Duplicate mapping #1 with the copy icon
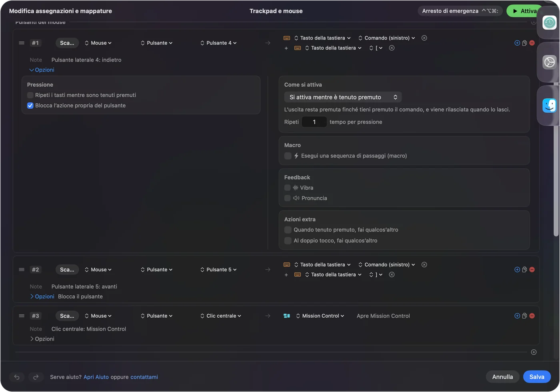 tap(524, 43)
